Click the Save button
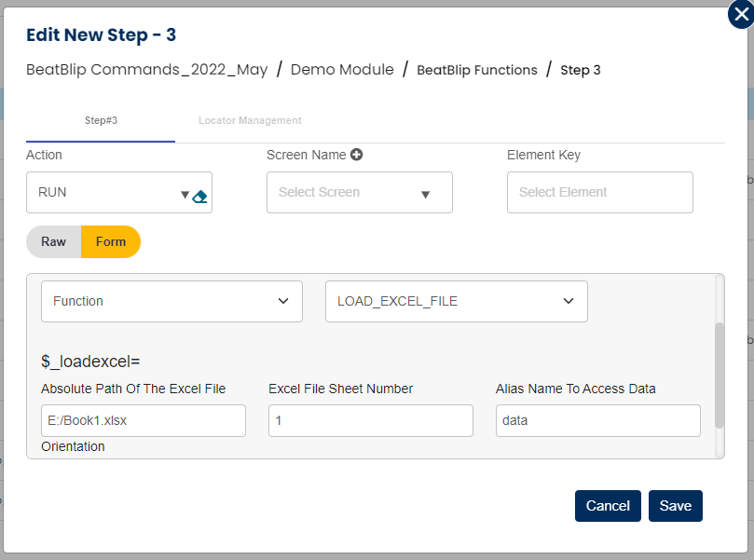 click(x=675, y=505)
